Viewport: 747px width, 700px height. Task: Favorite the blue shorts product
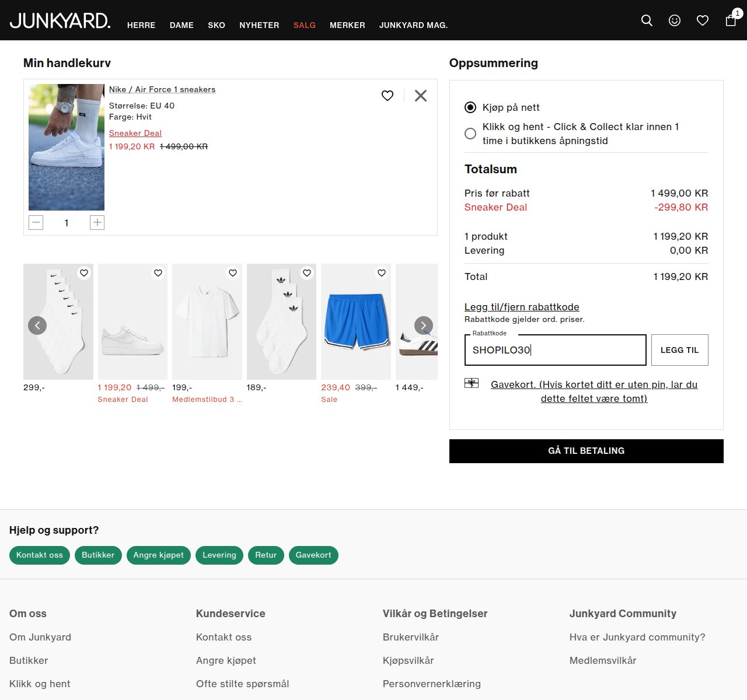pyautogui.click(x=382, y=273)
